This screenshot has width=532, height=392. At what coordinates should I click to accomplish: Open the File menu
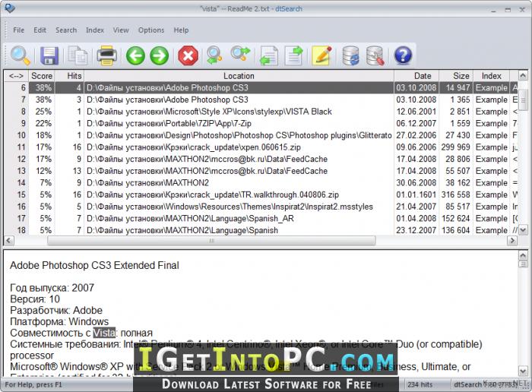19,30
